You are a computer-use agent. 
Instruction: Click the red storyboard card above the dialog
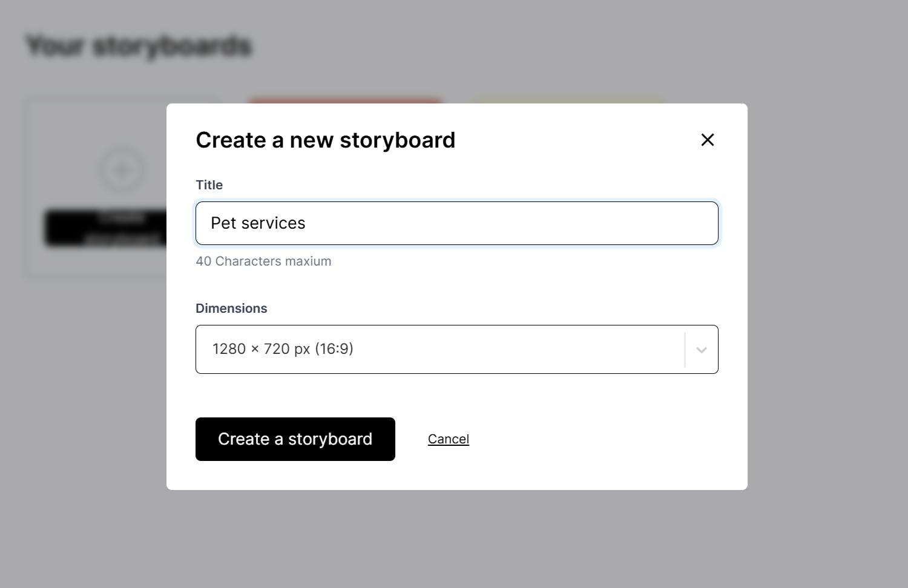click(344, 100)
